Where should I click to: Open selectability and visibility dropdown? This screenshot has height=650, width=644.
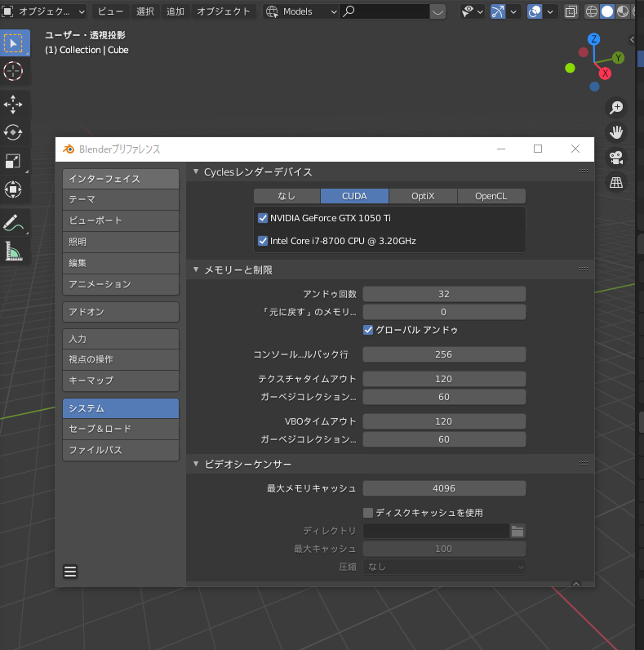coord(472,11)
